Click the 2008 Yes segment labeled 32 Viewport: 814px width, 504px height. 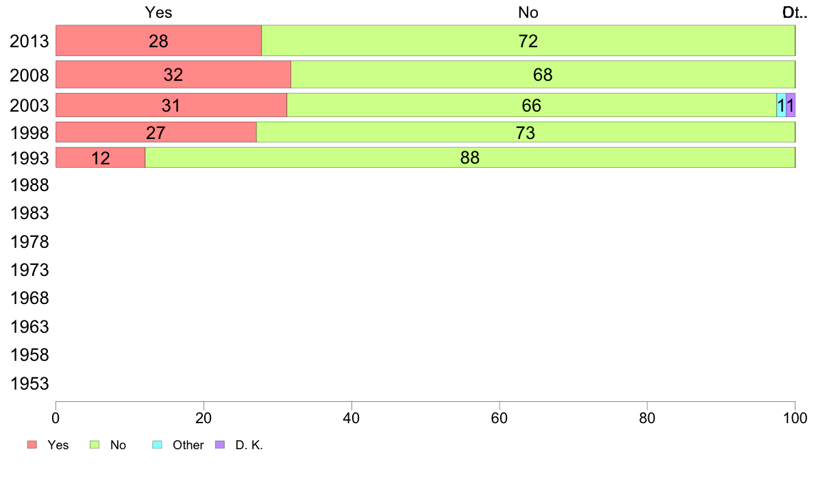coord(173,74)
